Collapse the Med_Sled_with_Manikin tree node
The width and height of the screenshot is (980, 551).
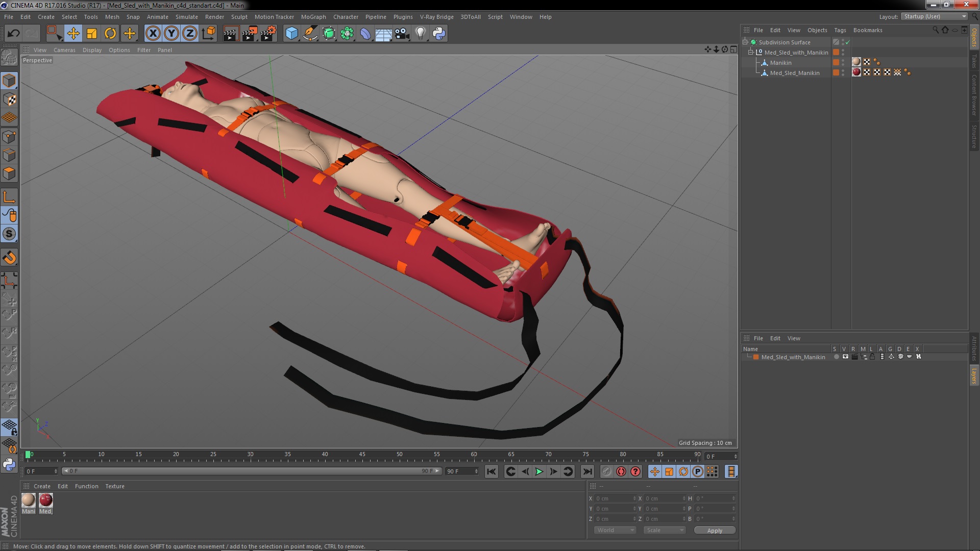pos(751,53)
